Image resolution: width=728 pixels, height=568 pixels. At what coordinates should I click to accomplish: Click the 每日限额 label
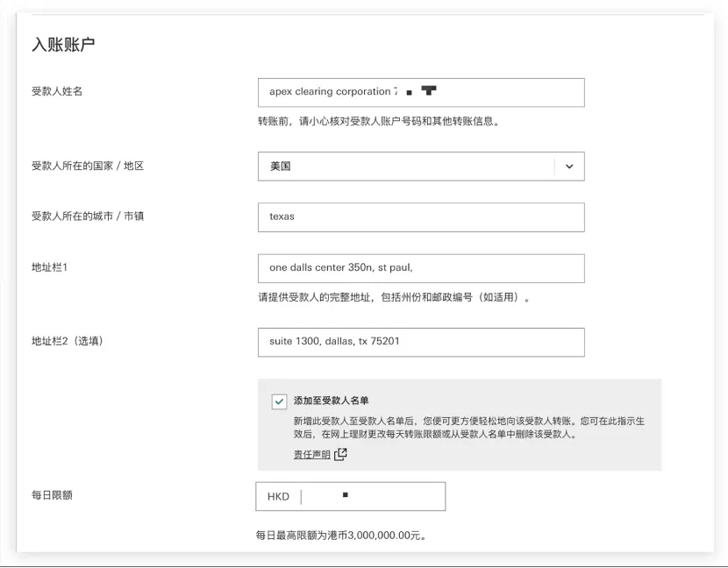click(x=52, y=495)
